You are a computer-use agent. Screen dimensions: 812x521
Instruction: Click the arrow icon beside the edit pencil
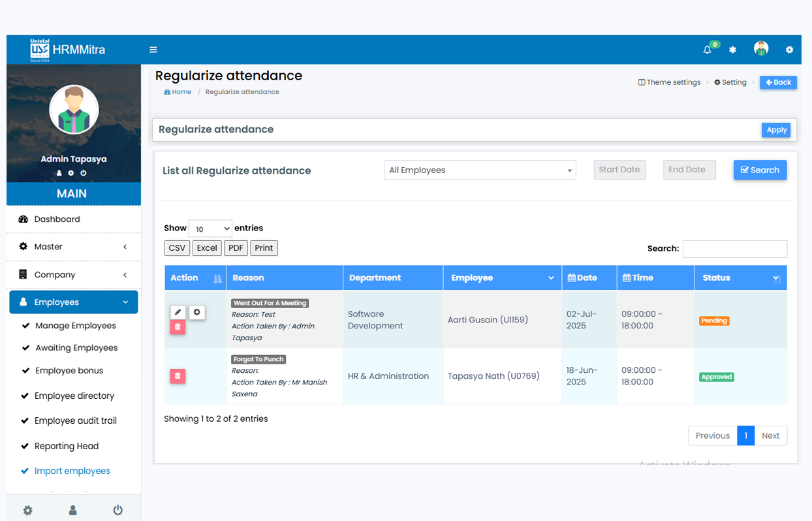click(197, 313)
